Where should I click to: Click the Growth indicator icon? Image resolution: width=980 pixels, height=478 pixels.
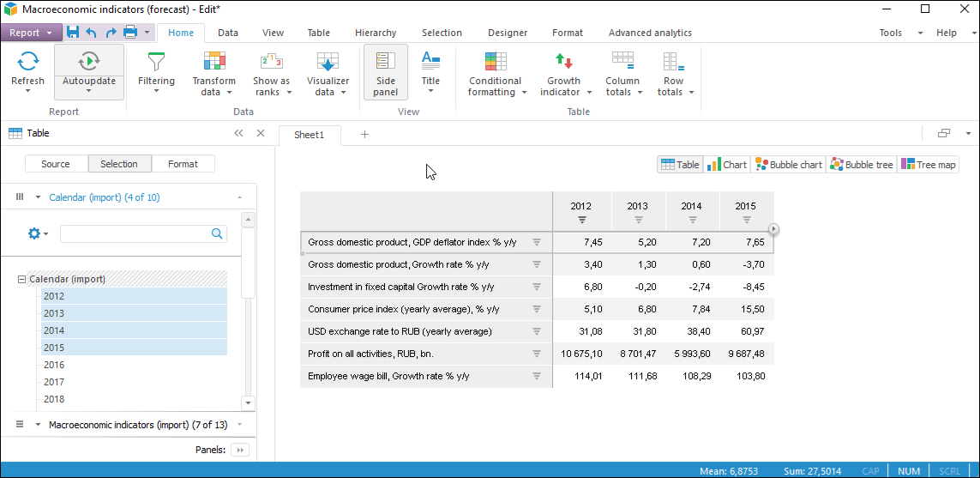click(x=563, y=62)
